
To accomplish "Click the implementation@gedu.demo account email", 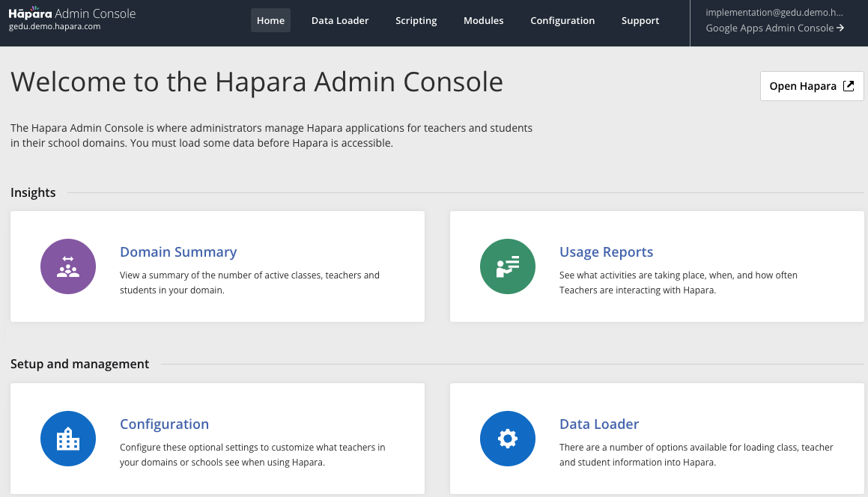I will (774, 12).
